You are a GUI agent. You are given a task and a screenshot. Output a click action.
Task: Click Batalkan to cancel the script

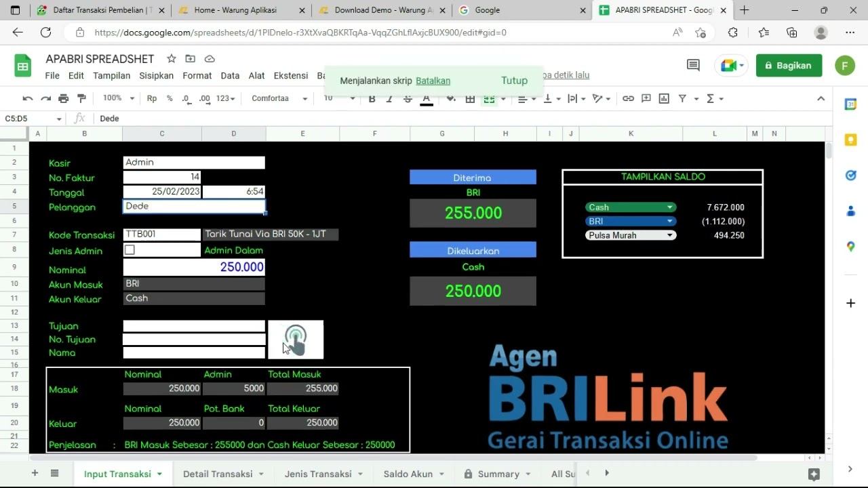(x=433, y=81)
